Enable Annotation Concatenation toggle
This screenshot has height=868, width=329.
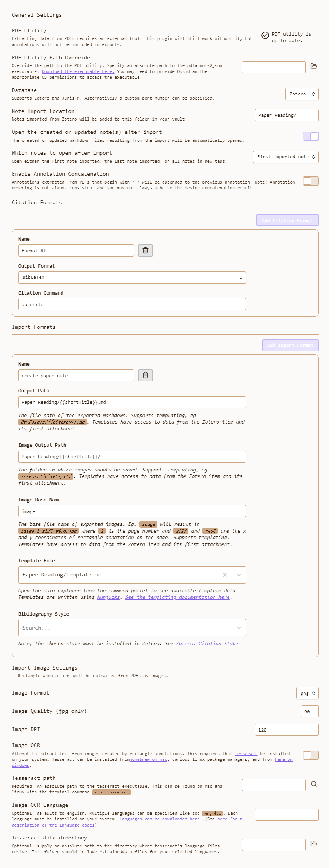coord(311,181)
